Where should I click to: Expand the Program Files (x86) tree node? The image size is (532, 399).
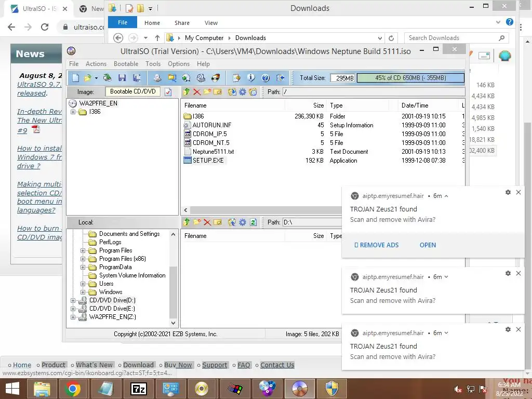coord(83,259)
